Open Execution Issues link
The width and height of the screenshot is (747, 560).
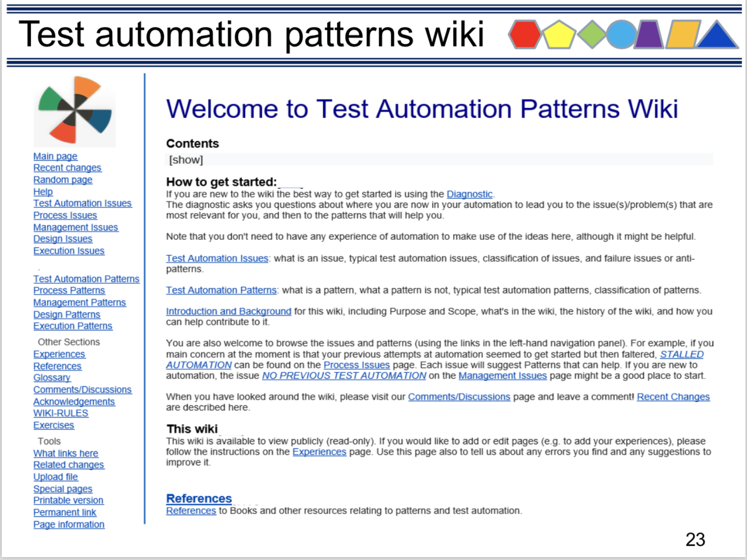click(69, 251)
